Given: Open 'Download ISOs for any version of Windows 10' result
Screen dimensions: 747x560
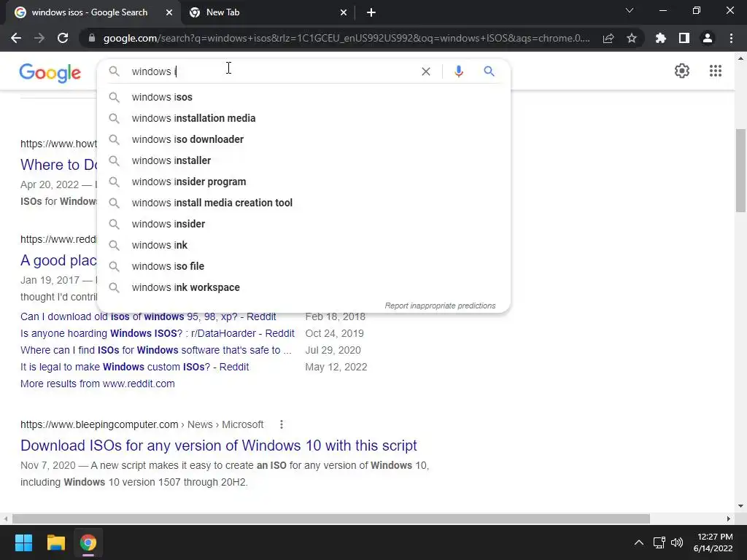Looking at the screenshot, I should click(219, 446).
